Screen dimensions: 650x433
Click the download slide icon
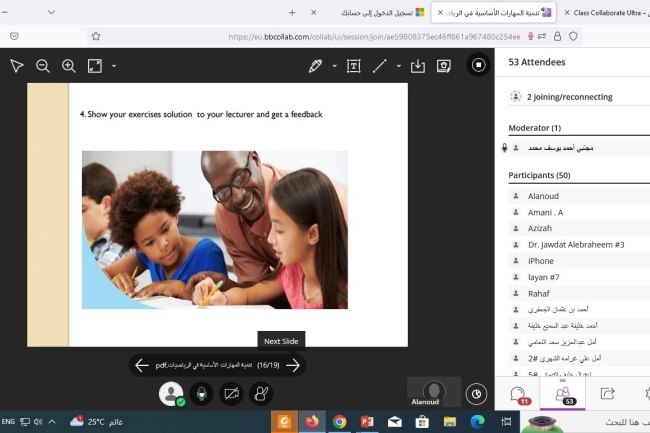click(x=418, y=66)
